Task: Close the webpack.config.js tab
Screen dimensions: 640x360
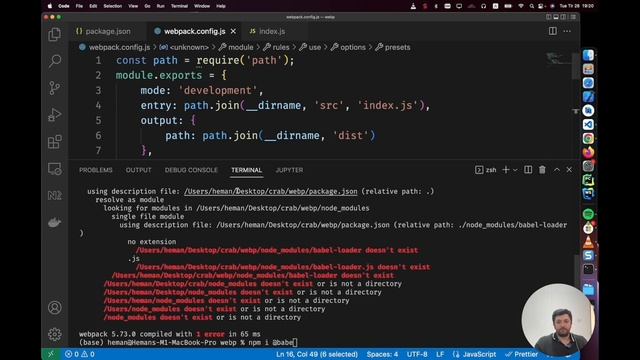Action: (x=233, y=31)
